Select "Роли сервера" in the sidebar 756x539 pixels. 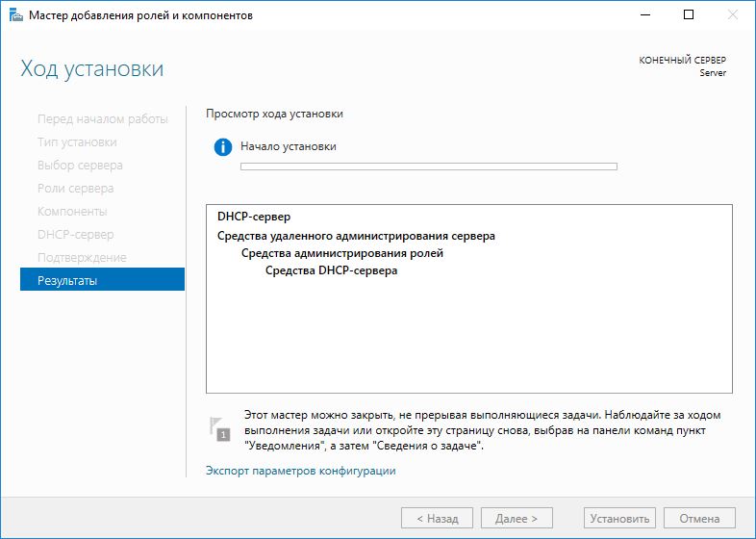click(75, 188)
